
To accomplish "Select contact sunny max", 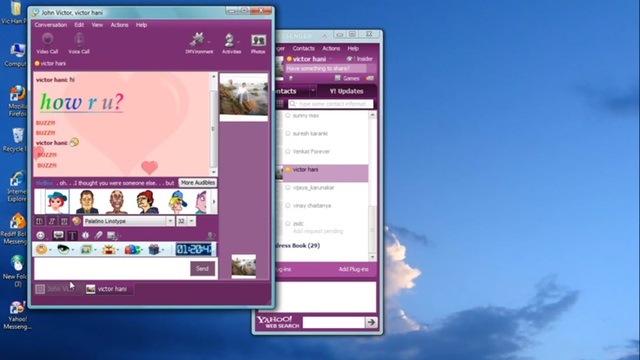I will pos(305,116).
